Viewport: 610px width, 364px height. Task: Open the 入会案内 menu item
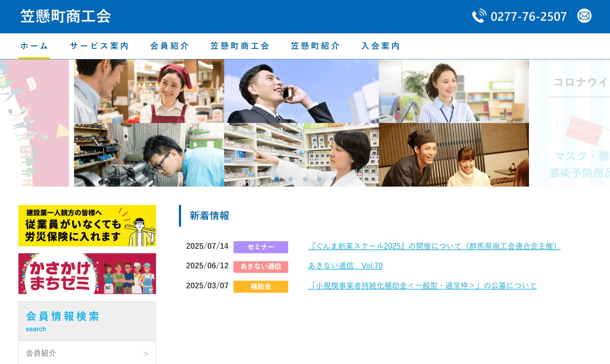pos(380,46)
